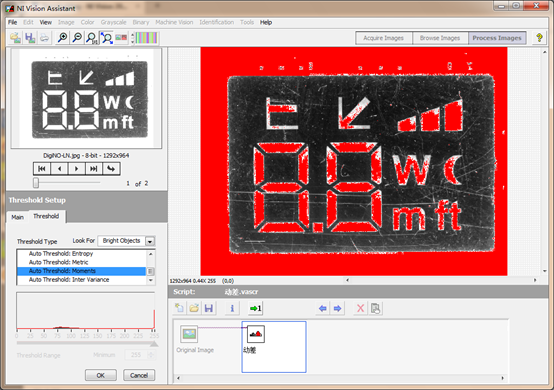Click the Zoom Out magnifier icon
554x390 pixels.
[77, 37]
